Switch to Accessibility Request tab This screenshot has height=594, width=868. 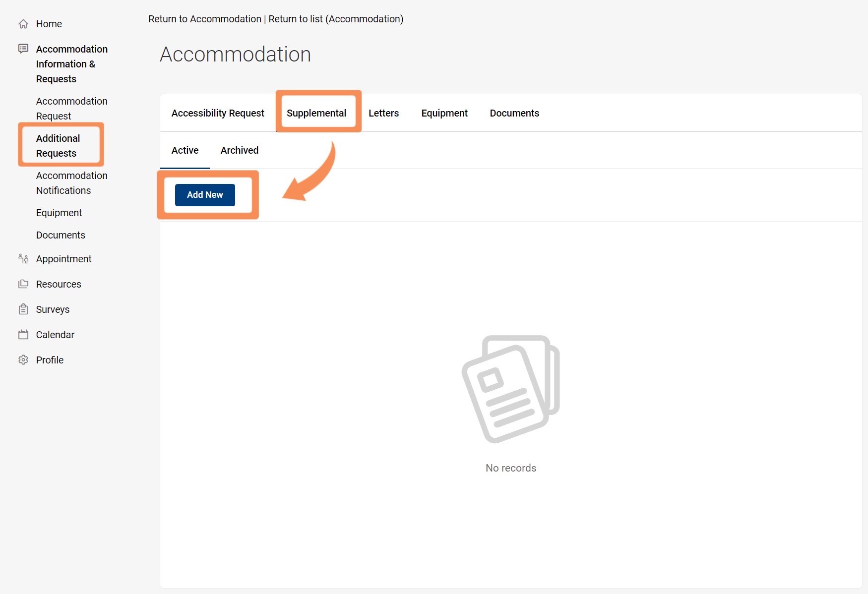218,113
